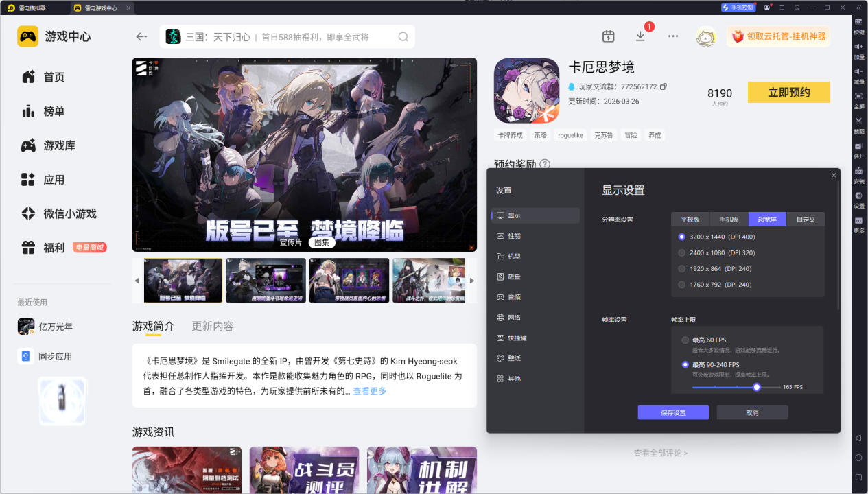This screenshot has height=494, width=868.
Task: Switch to the 超宽屏 resolution tab
Action: (767, 220)
